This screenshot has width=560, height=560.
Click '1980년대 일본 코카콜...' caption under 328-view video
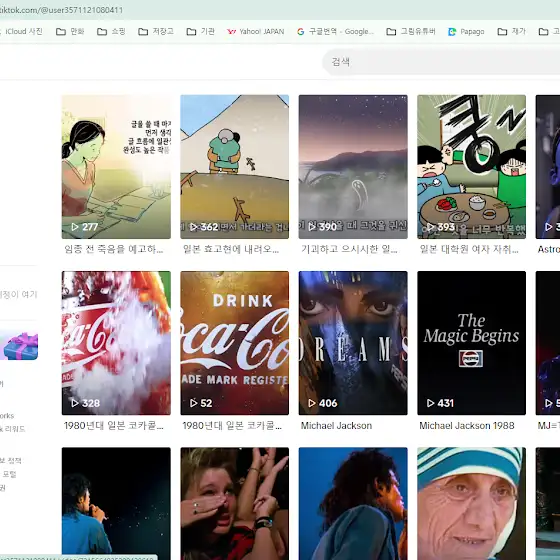114,425
